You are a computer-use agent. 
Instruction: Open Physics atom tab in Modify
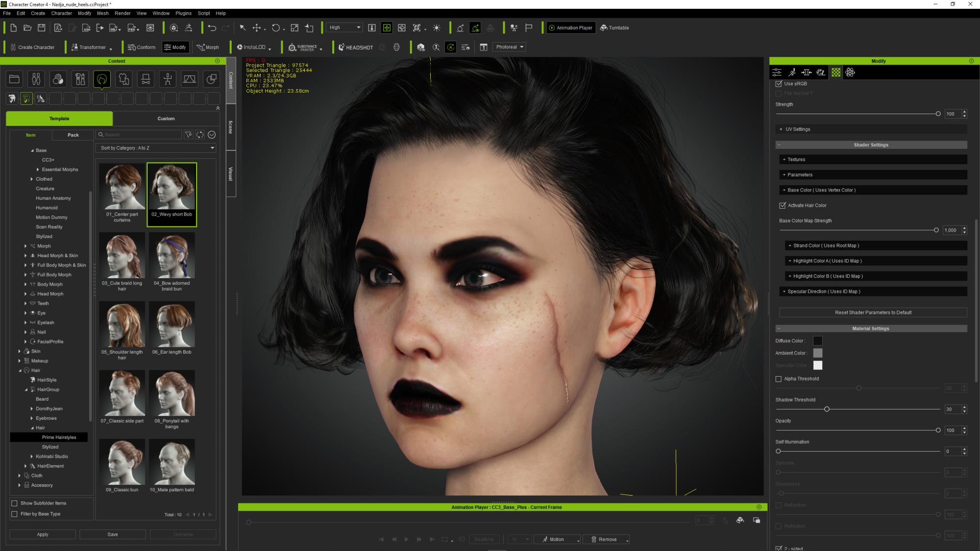coord(850,72)
